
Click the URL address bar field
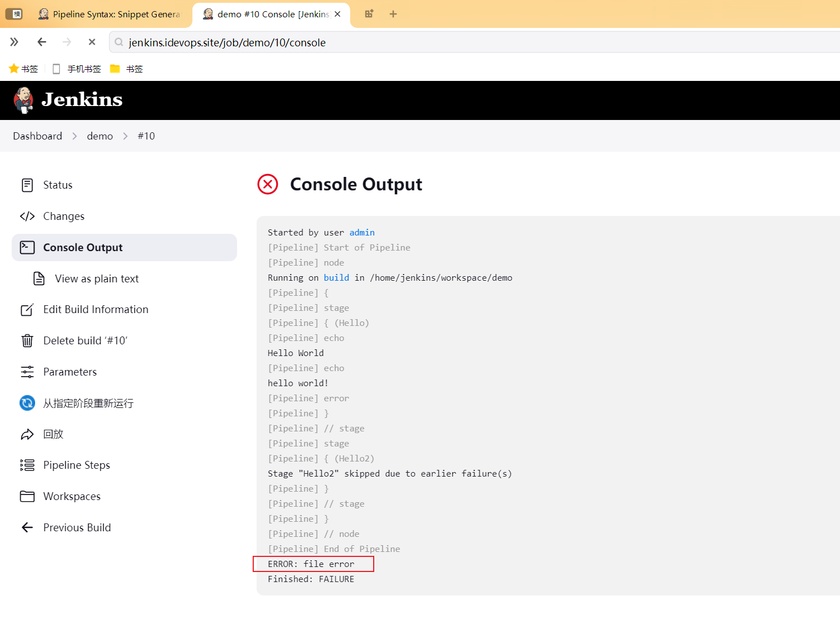tap(474, 42)
